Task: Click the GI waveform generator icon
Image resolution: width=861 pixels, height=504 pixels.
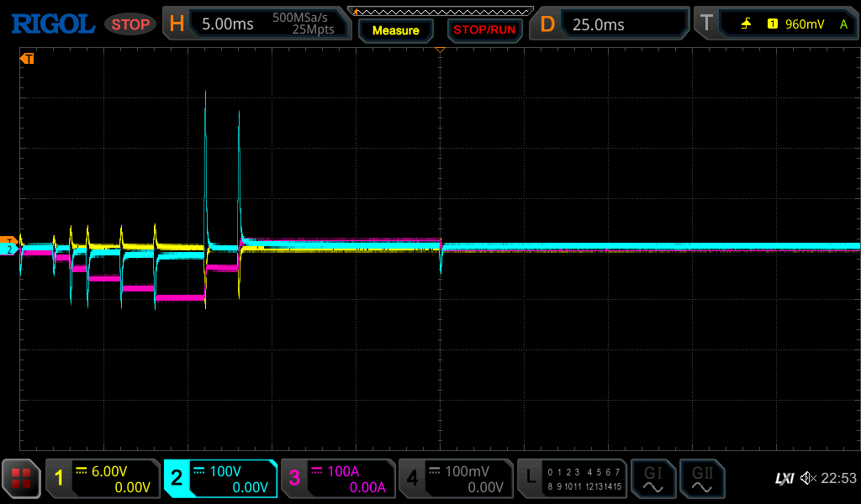Action: (x=653, y=479)
